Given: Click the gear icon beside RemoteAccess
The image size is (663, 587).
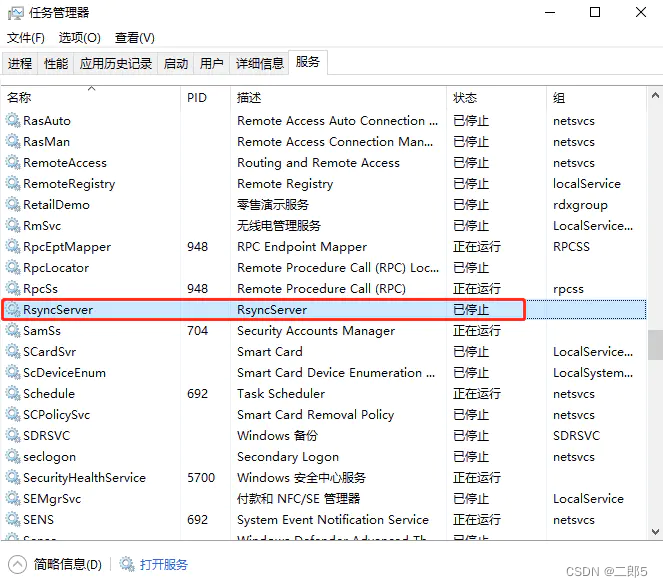Looking at the screenshot, I should tap(13, 162).
